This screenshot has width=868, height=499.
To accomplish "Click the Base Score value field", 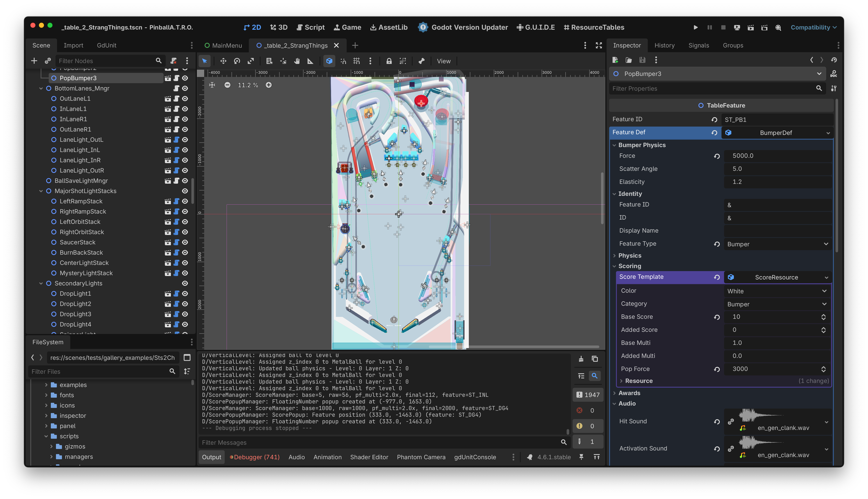I will (x=777, y=317).
